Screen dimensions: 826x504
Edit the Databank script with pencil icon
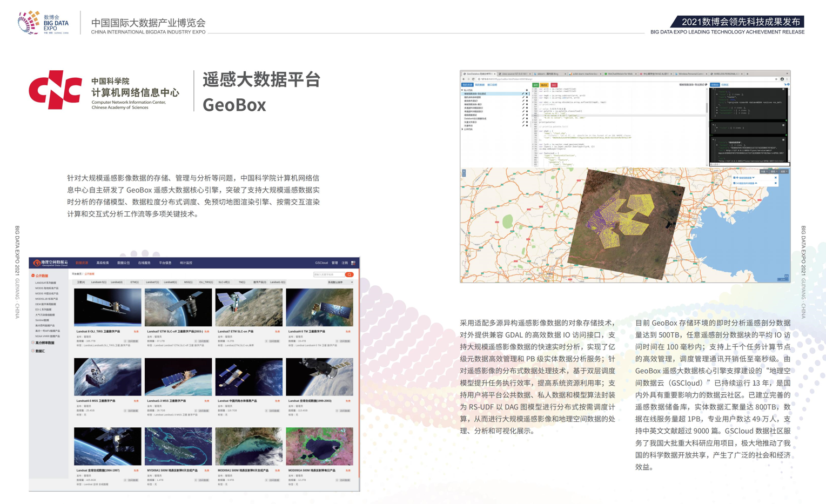[x=523, y=118]
